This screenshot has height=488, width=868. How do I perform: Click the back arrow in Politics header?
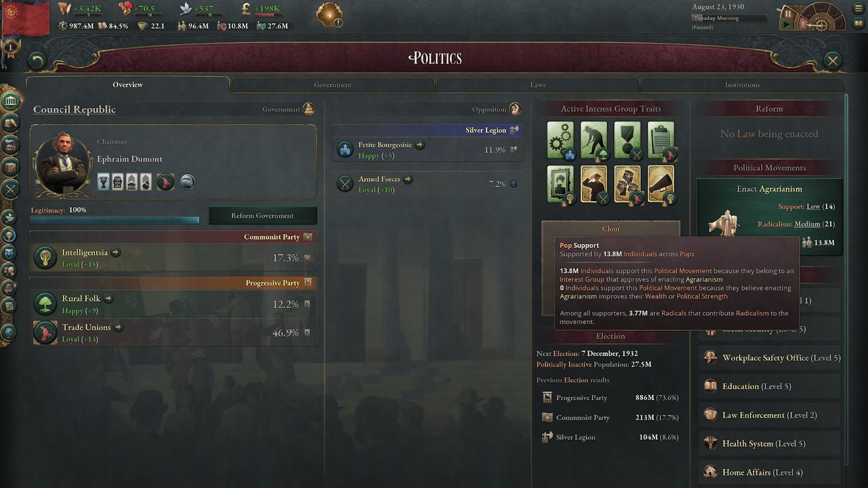[36, 60]
